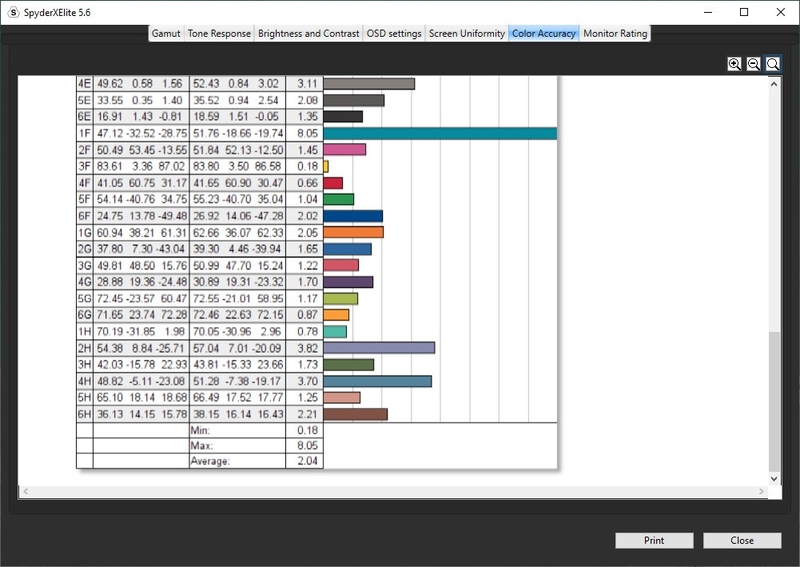
Task: Go to the Screen Uniformity tab
Action: (467, 34)
